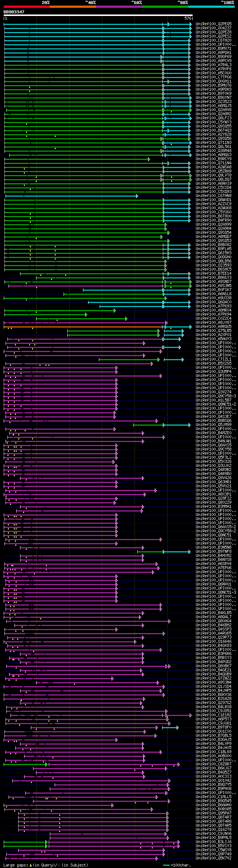The image size is (238, 868).
Task: Select label UniRef100_O16646
Action: [213, 641]
